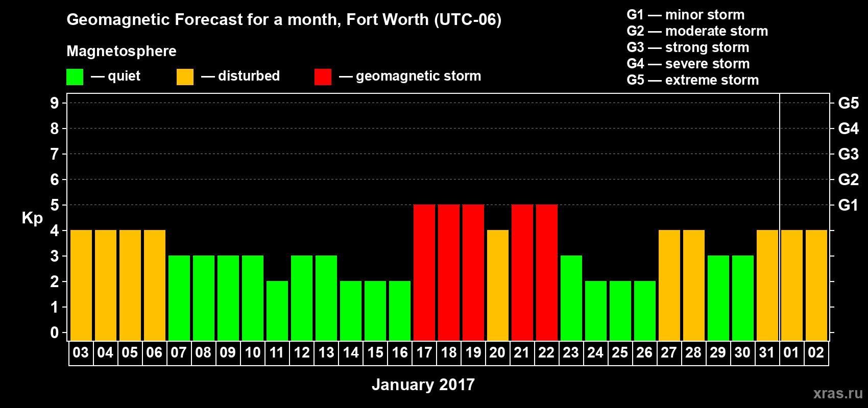Click the 'Kp' axis label

pyautogui.click(x=32, y=218)
